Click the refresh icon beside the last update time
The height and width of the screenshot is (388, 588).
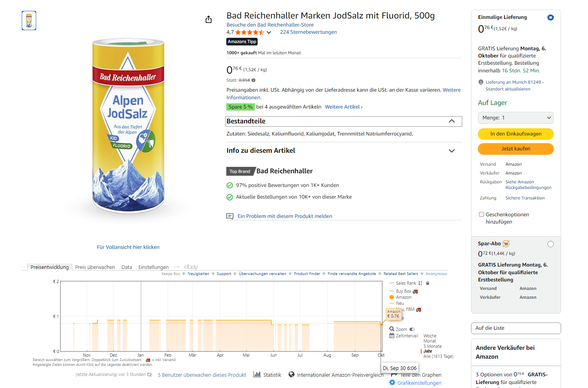coord(150,374)
